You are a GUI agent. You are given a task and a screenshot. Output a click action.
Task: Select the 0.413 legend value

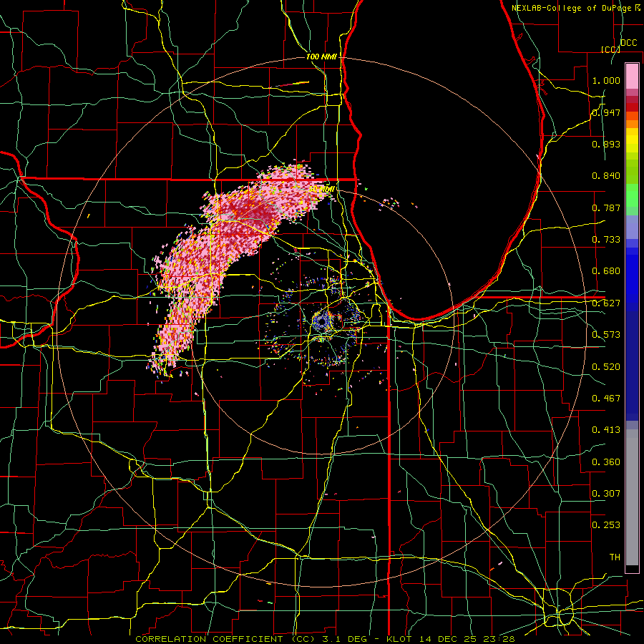tap(606, 430)
